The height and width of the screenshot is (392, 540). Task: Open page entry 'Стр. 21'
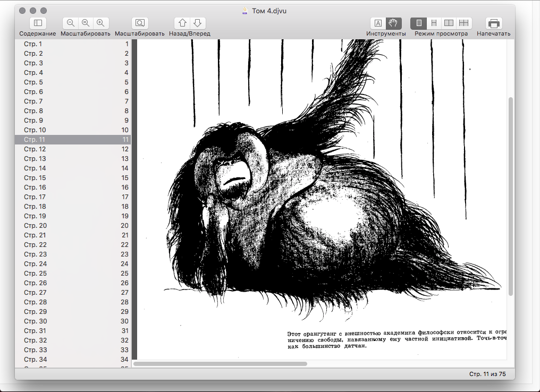pos(73,235)
